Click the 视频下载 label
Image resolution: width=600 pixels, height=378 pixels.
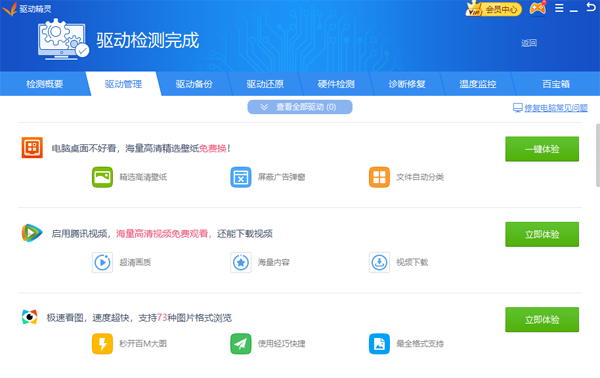click(x=412, y=262)
